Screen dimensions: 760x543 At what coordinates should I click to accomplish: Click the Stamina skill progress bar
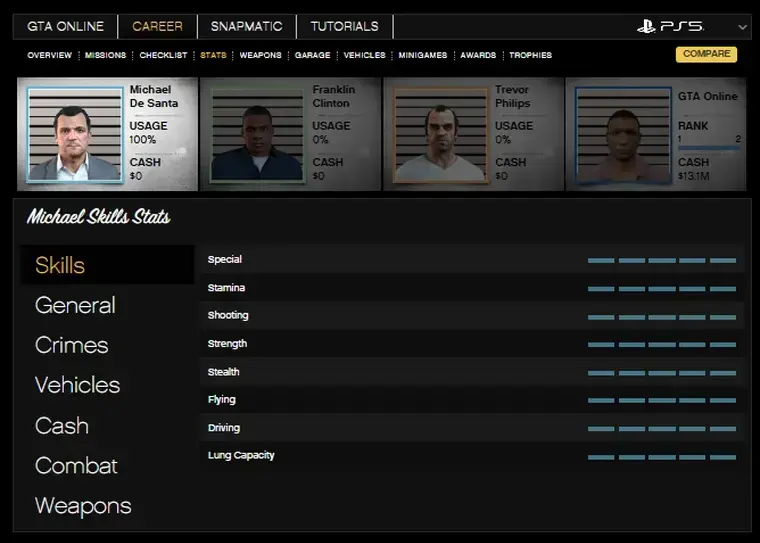pyautogui.click(x=662, y=288)
